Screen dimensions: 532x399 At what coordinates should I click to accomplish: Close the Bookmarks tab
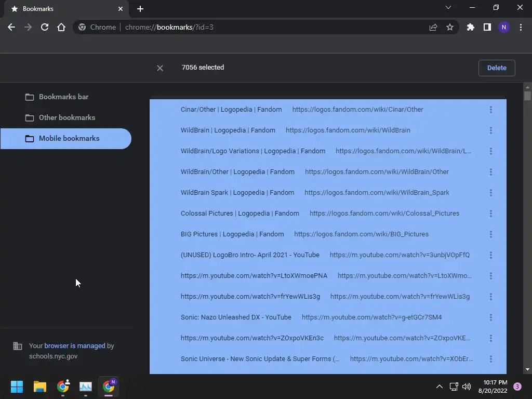121,9
